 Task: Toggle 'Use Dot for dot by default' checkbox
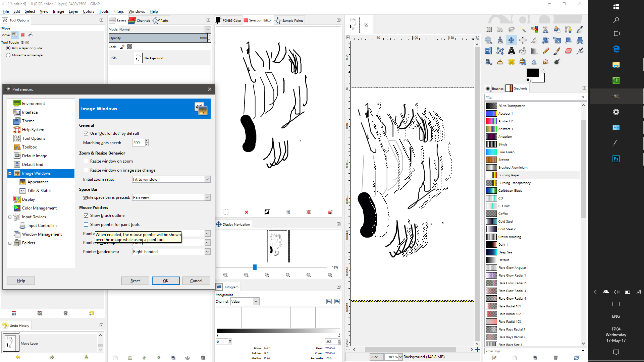click(86, 133)
